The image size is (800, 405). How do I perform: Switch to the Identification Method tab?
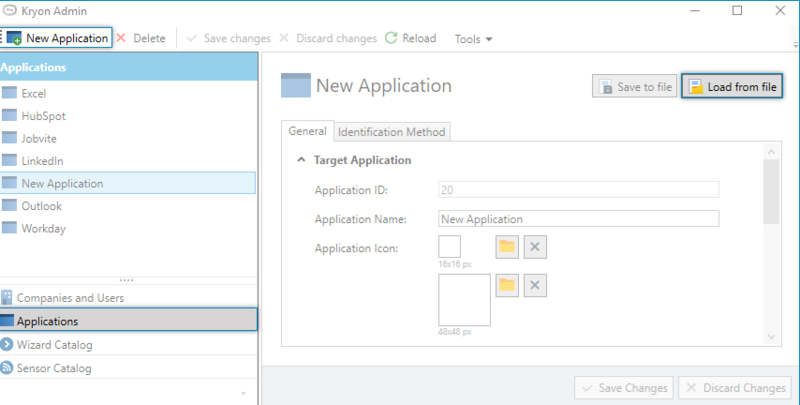tap(392, 132)
